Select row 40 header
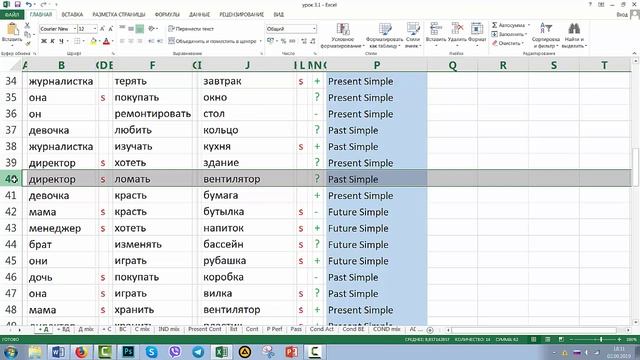Viewport: 640px width, 360px height. pyautogui.click(x=11, y=179)
